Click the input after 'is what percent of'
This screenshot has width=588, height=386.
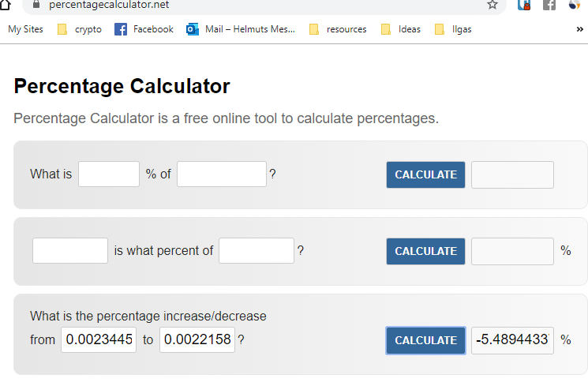pyautogui.click(x=257, y=251)
